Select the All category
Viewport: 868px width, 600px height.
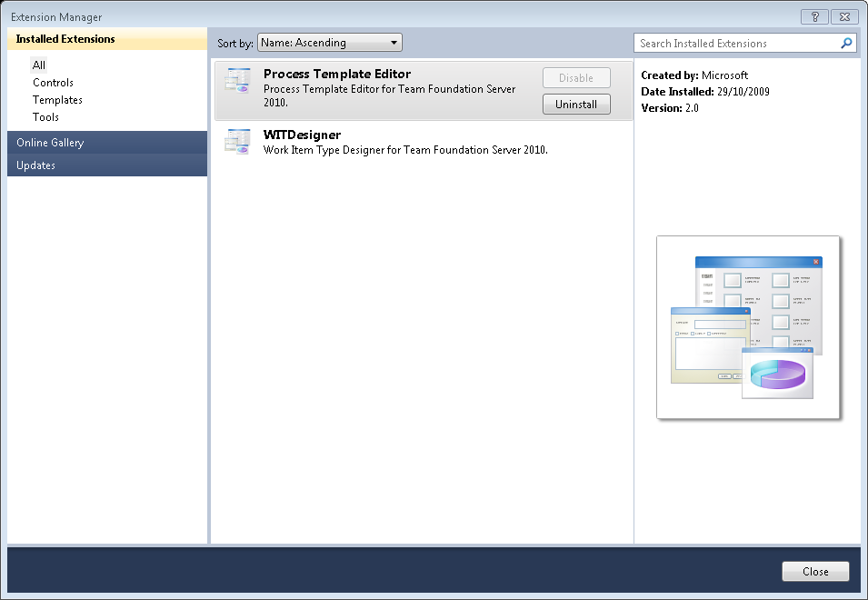tap(40, 65)
